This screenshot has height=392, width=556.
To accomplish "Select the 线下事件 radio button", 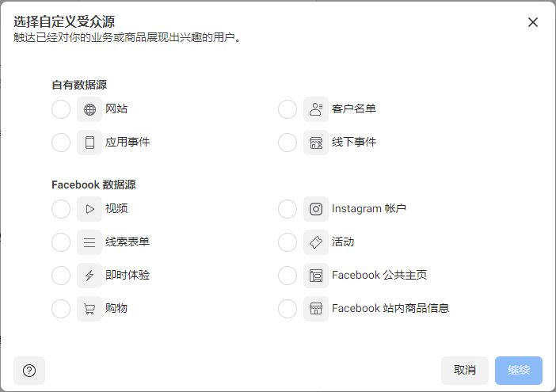I will pos(288,143).
